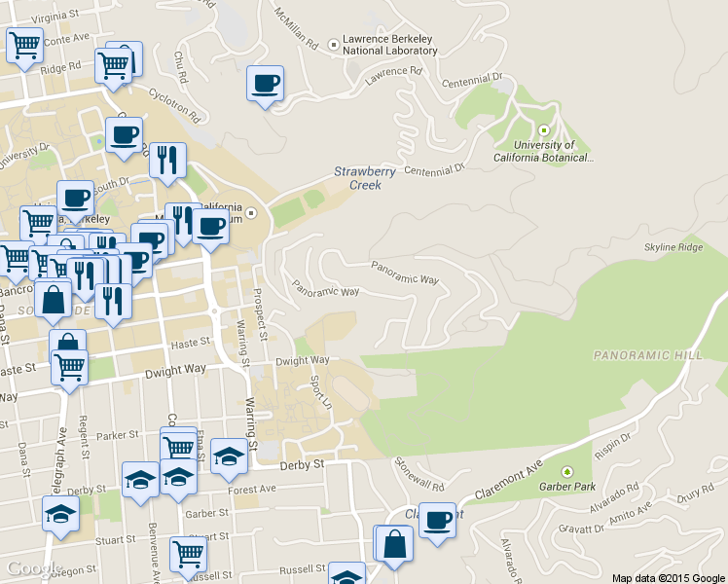
Task: Click the shopping cart marker at Telegraph and Dwight
Action: (x=69, y=371)
